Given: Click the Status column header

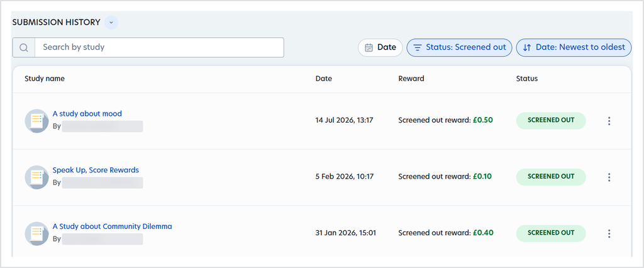Looking at the screenshot, I should [x=527, y=79].
